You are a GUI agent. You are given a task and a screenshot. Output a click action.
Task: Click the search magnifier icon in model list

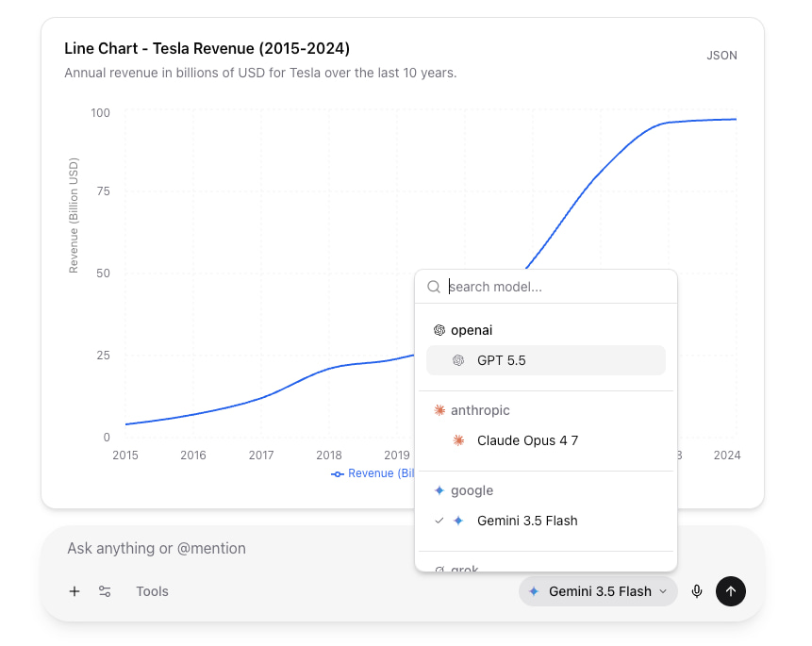pos(434,287)
